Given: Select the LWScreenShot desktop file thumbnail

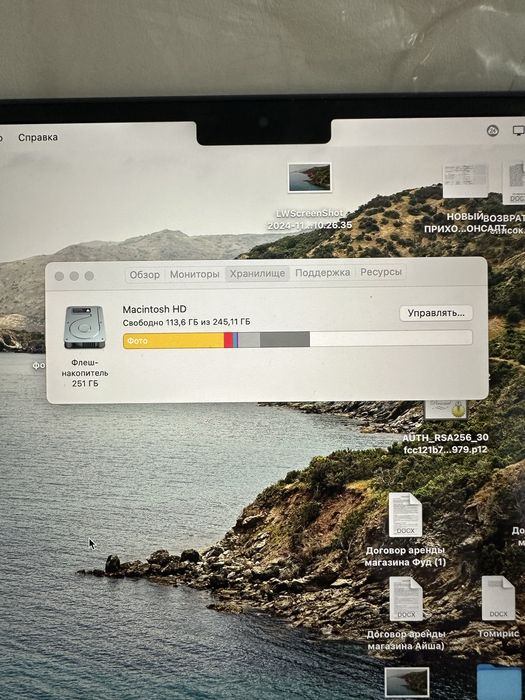Looking at the screenshot, I should 309,177.
